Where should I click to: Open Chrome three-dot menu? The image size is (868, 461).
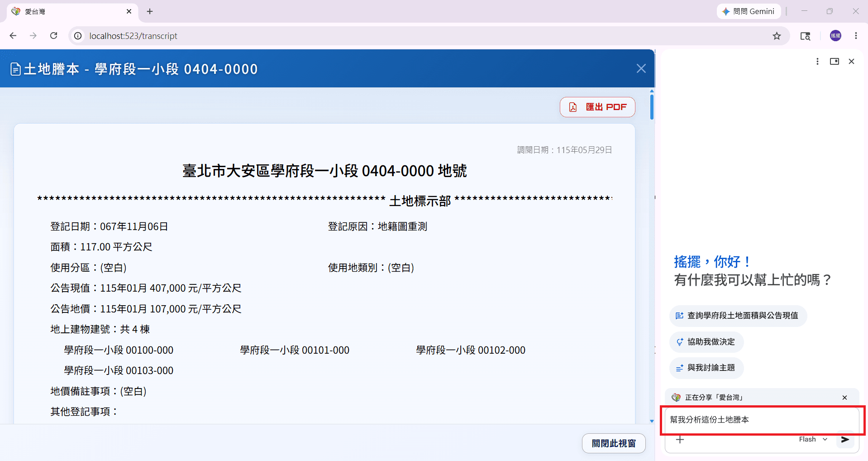[x=856, y=36]
